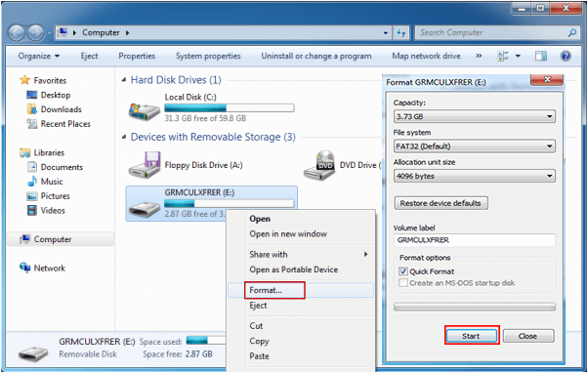Image resolution: width=588 pixels, height=373 pixels.
Task: Click the view options dropdown arrow
Action: (x=518, y=57)
